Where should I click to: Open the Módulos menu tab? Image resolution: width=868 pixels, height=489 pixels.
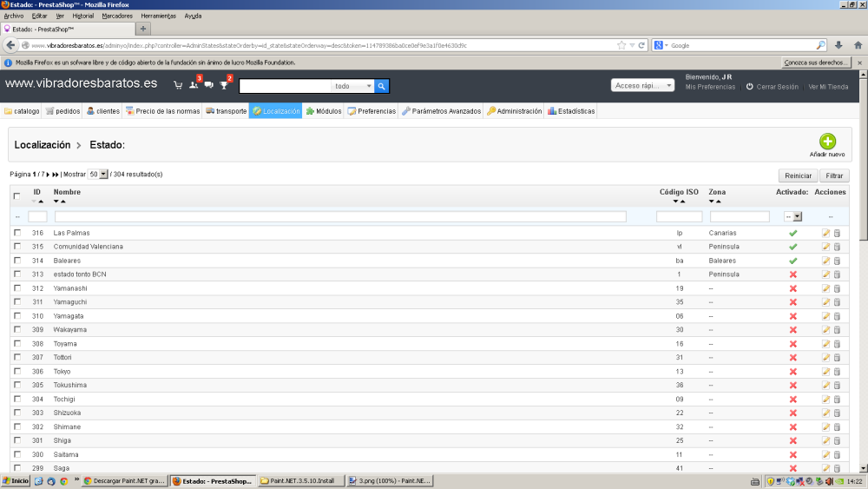point(324,111)
